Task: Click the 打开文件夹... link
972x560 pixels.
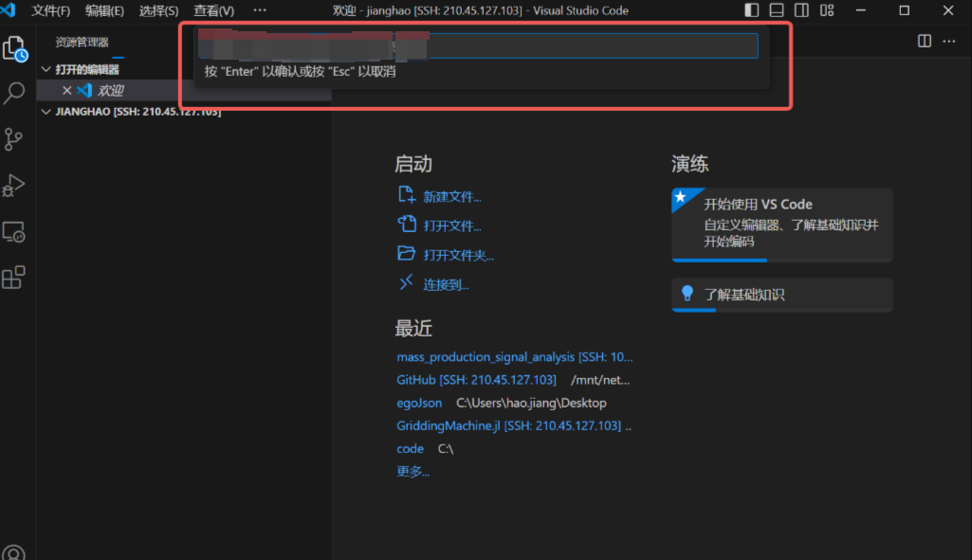Action: [458, 255]
